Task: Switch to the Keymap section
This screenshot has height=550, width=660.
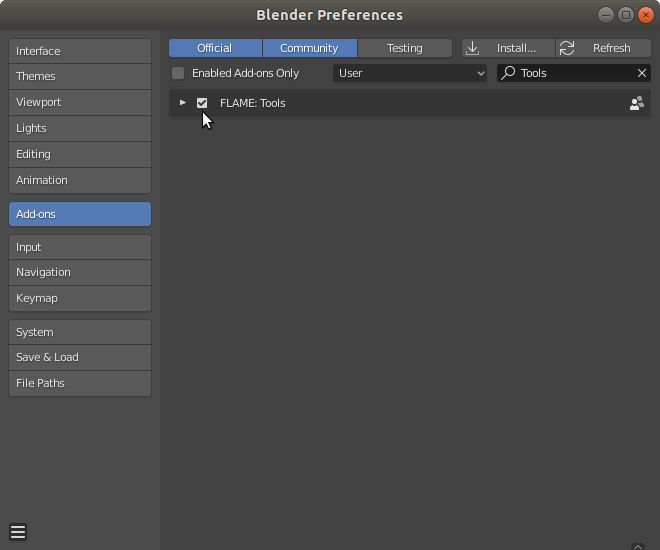Action: coord(80,298)
